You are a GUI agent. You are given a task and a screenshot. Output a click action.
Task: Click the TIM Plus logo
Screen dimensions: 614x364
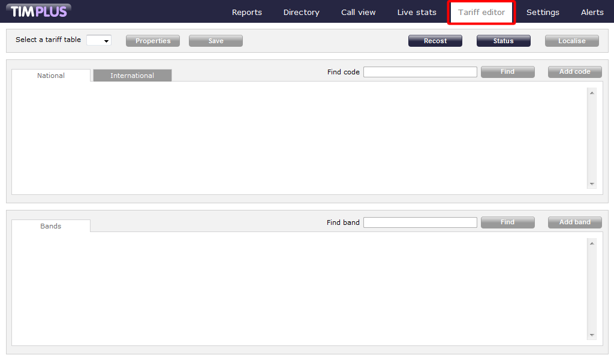[38, 11]
